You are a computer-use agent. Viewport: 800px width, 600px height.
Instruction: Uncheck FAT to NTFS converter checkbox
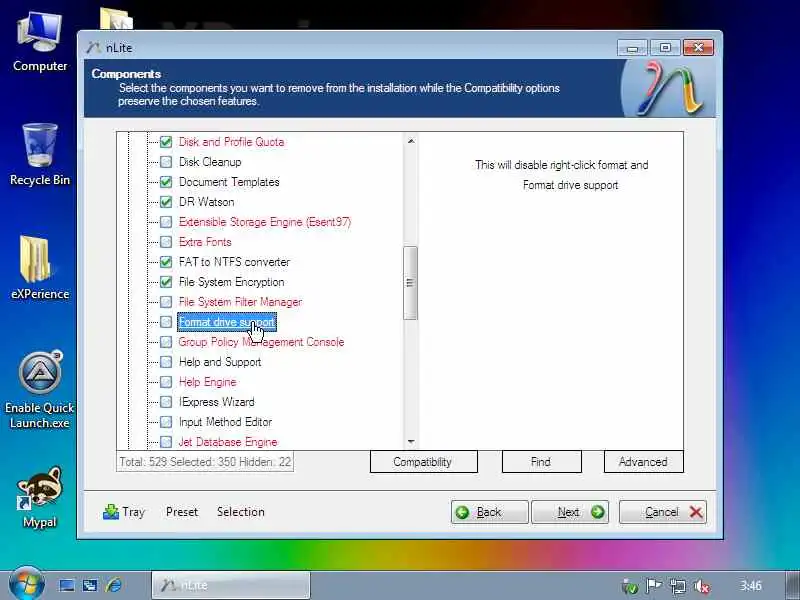coord(166,262)
